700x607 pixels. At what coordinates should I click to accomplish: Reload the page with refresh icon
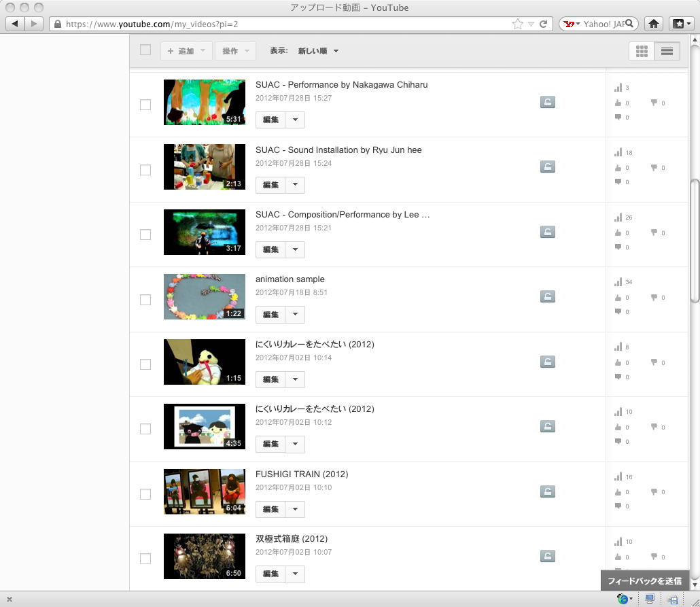coord(543,24)
